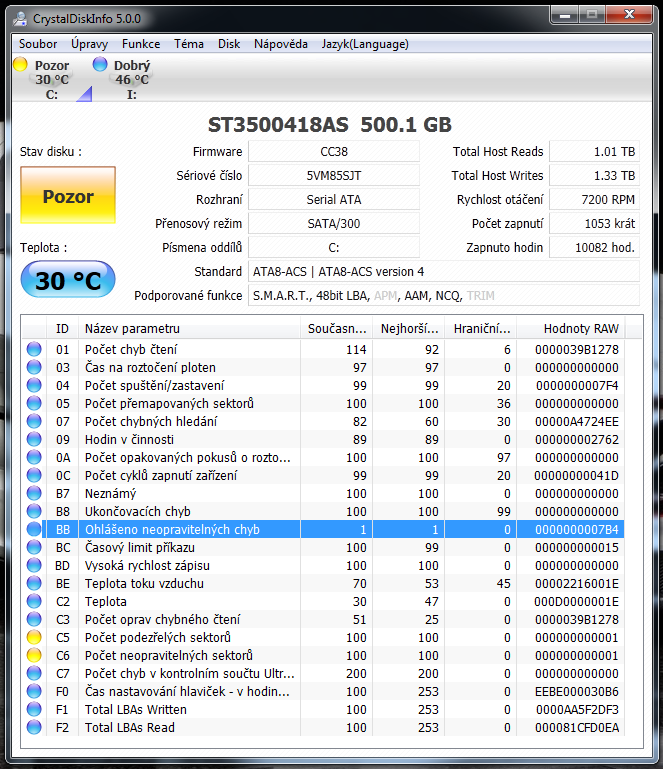Click the status circle for row BE

(34, 583)
